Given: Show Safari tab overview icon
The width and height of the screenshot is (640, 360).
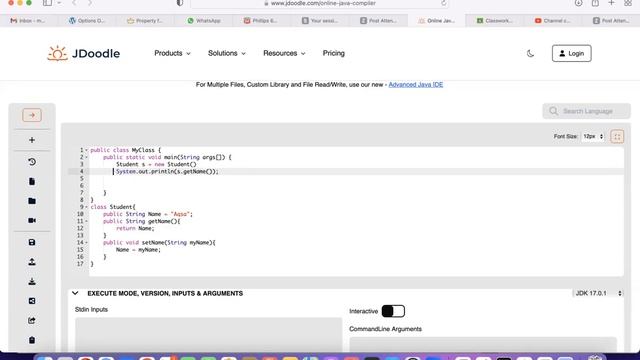Looking at the screenshot, I should pos(628,3).
